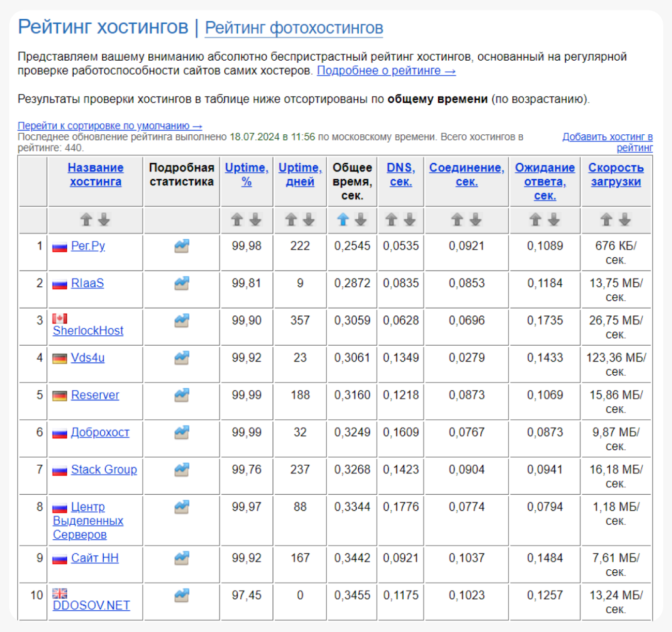Open the Stack Group hosting link

tap(104, 470)
